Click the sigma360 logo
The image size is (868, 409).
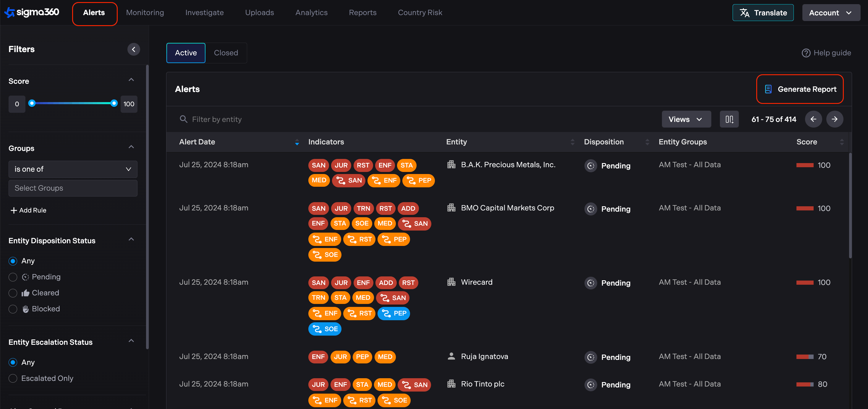(32, 12)
